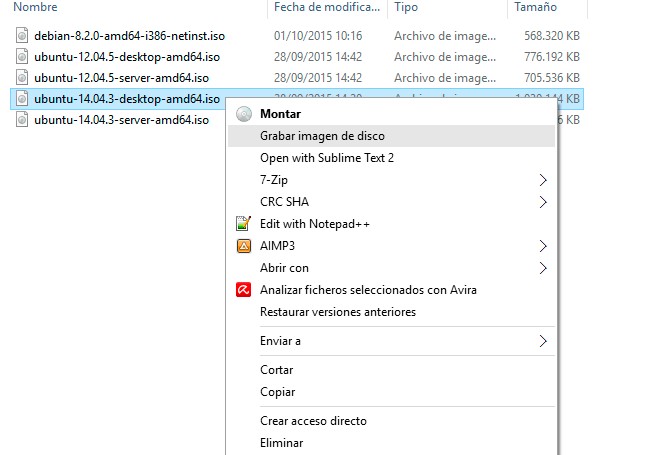Click the AIMP3 orange icon
This screenshot has height=455, width=647.
pos(242,246)
